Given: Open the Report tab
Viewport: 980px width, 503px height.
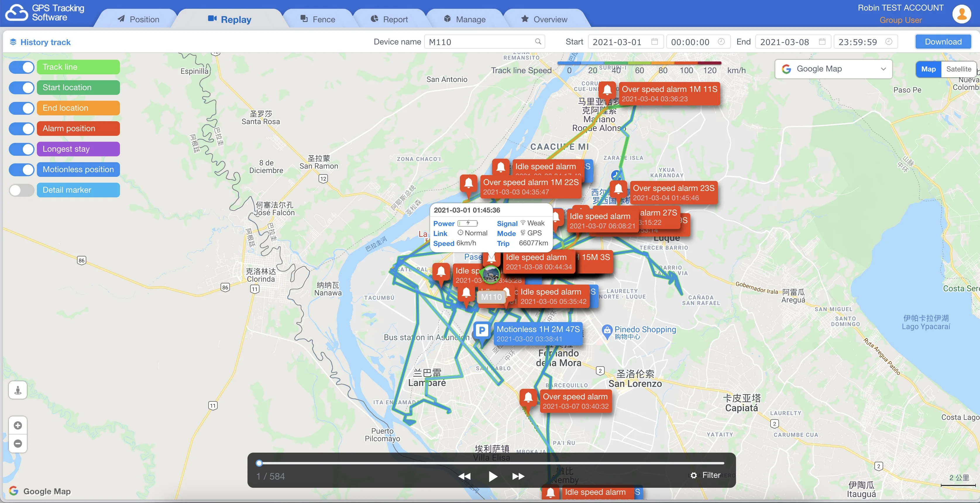Looking at the screenshot, I should coord(389,19).
